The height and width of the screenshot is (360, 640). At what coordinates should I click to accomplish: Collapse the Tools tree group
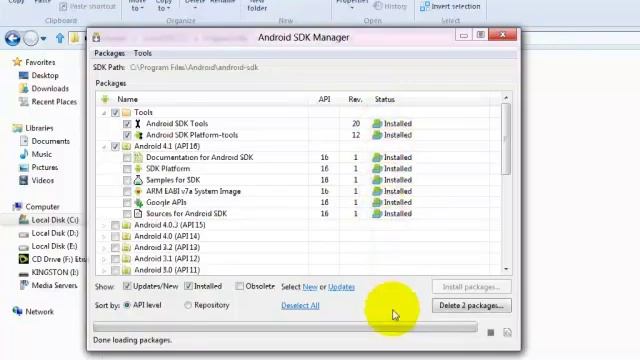coord(104,113)
